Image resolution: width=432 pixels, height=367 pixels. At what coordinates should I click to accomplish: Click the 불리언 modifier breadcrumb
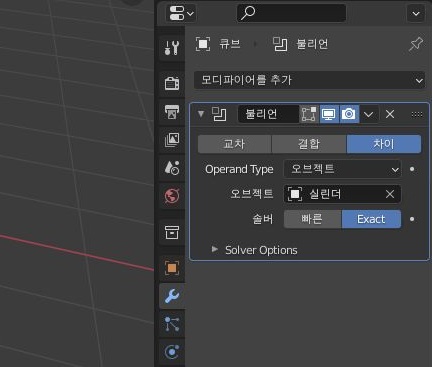300,44
